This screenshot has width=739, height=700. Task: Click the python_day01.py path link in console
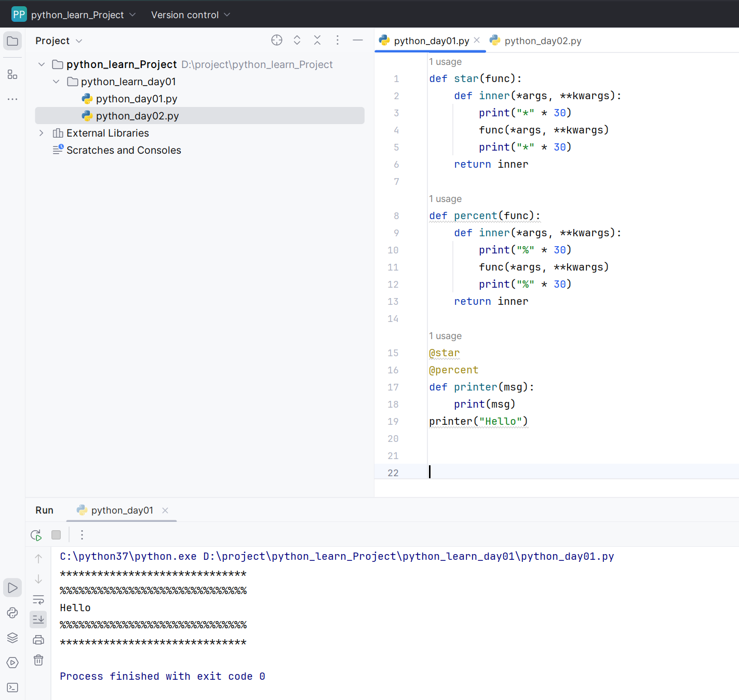[408, 556]
